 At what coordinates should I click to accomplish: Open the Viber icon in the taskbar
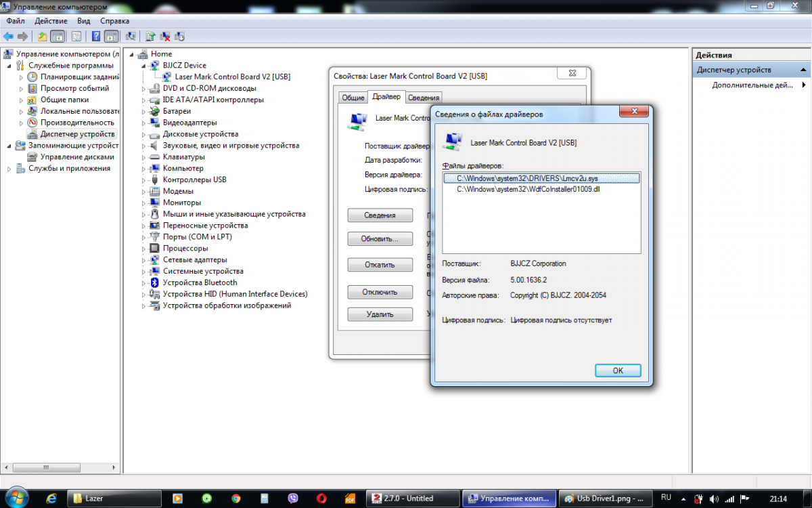pyautogui.click(x=293, y=498)
